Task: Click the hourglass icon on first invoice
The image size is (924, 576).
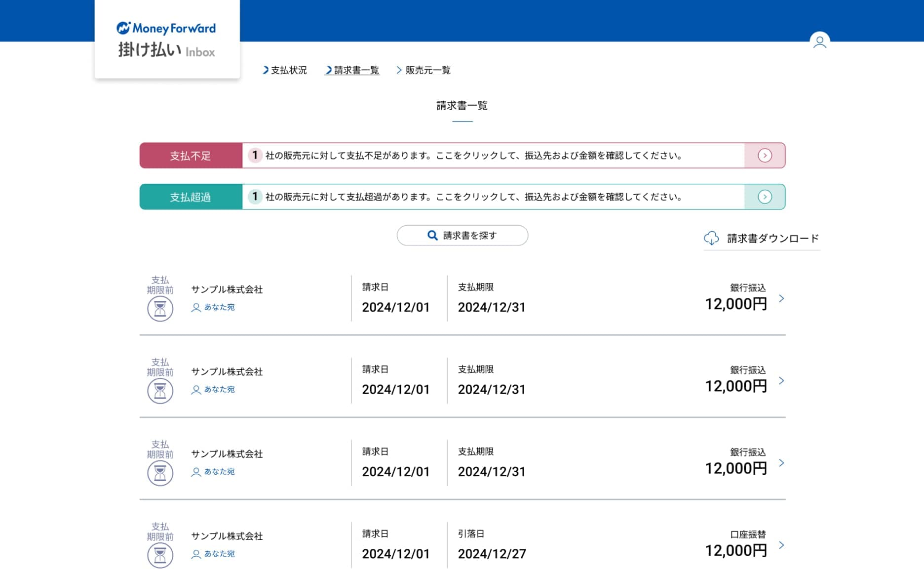Action: (160, 309)
